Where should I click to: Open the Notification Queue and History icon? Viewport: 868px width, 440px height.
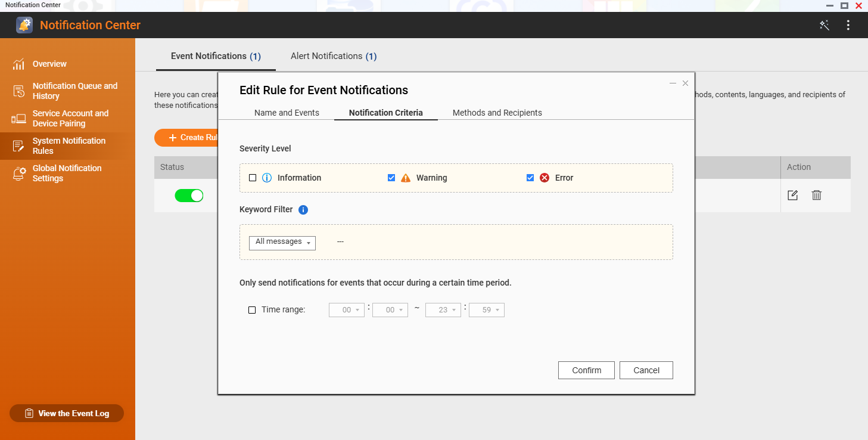[18, 91]
